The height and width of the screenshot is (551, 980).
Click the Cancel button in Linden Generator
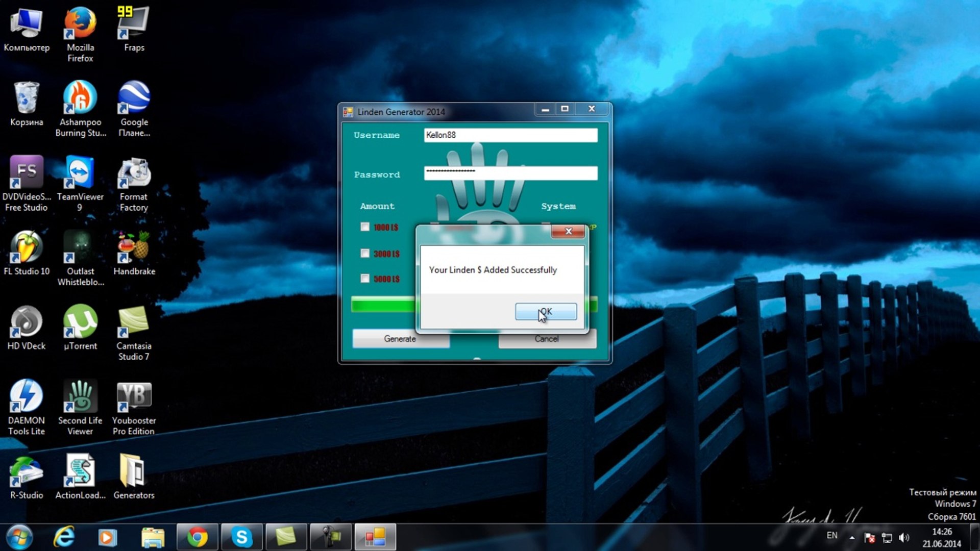pos(547,339)
